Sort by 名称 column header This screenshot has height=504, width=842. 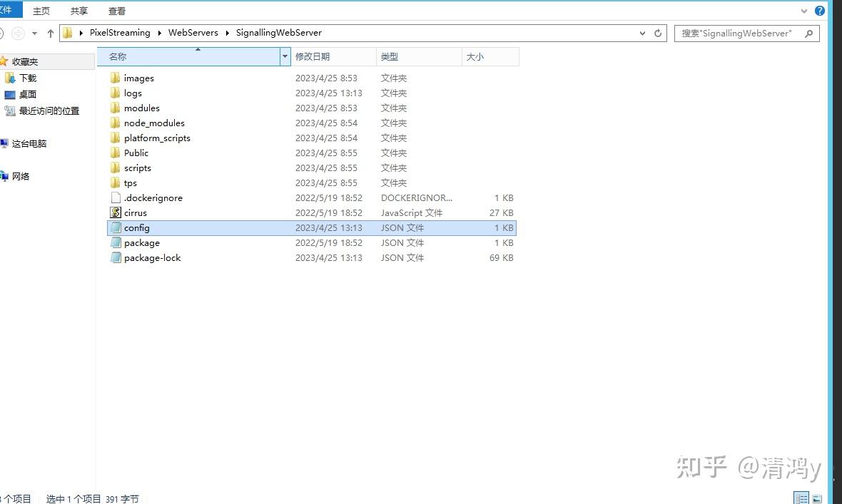coord(188,56)
